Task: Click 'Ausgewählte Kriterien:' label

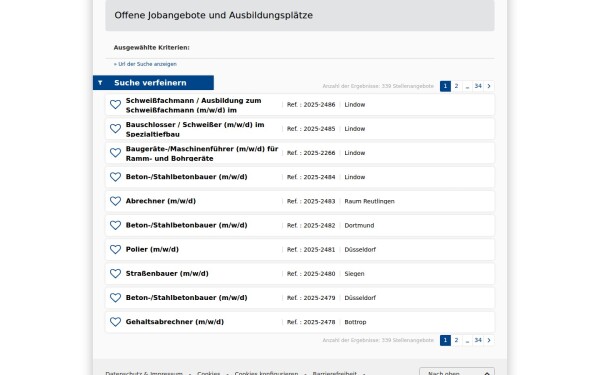Action: tap(152, 47)
